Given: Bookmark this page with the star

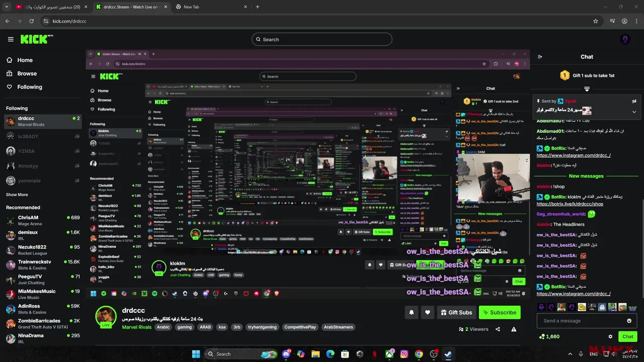Looking at the screenshot, I should (596, 21).
